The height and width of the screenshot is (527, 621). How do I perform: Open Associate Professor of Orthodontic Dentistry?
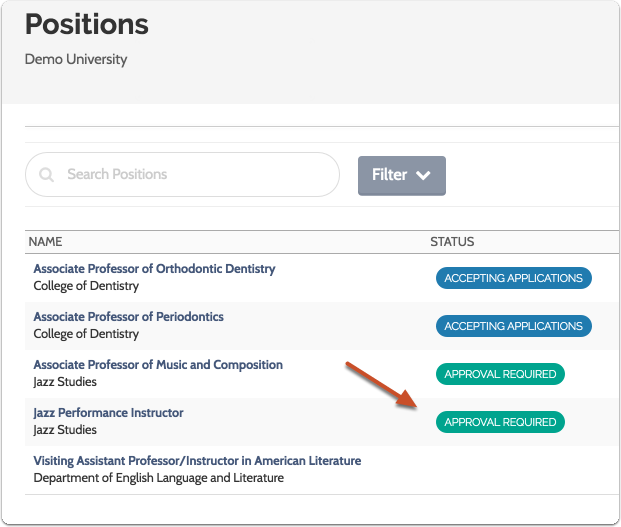154,269
